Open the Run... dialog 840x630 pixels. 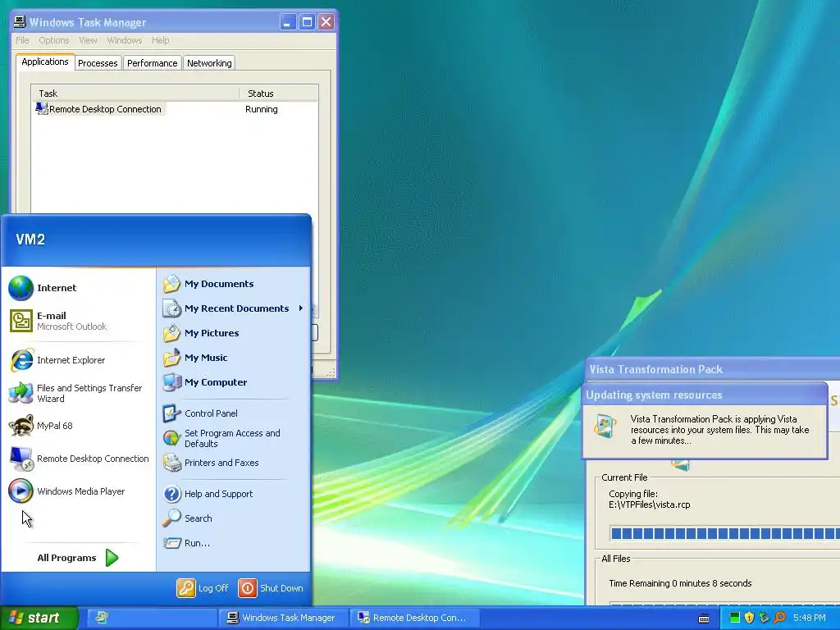coord(186,543)
